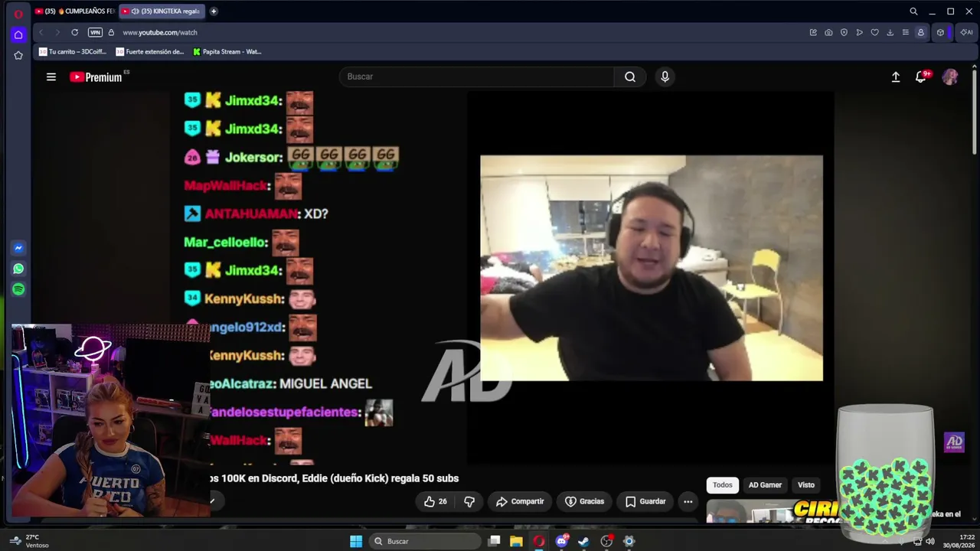The width and height of the screenshot is (980, 551).
Task: Open Opera sidebar bookmarks star icon
Action: (18, 55)
